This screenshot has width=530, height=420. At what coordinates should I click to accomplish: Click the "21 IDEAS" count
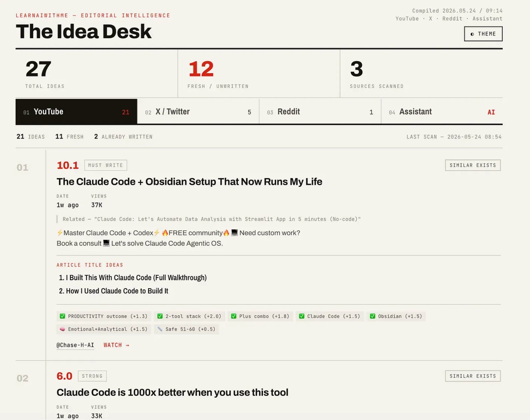(x=31, y=137)
